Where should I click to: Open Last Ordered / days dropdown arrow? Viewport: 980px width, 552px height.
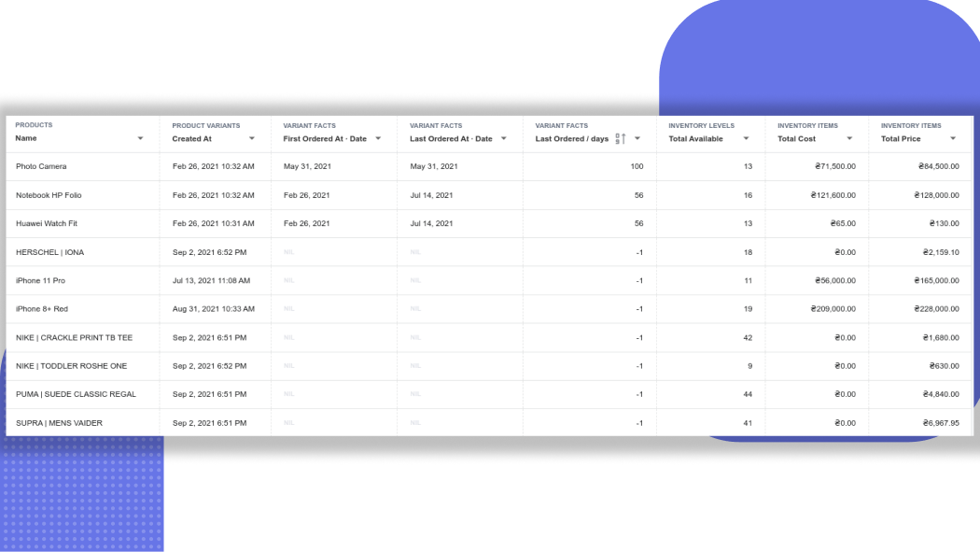(x=637, y=139)
